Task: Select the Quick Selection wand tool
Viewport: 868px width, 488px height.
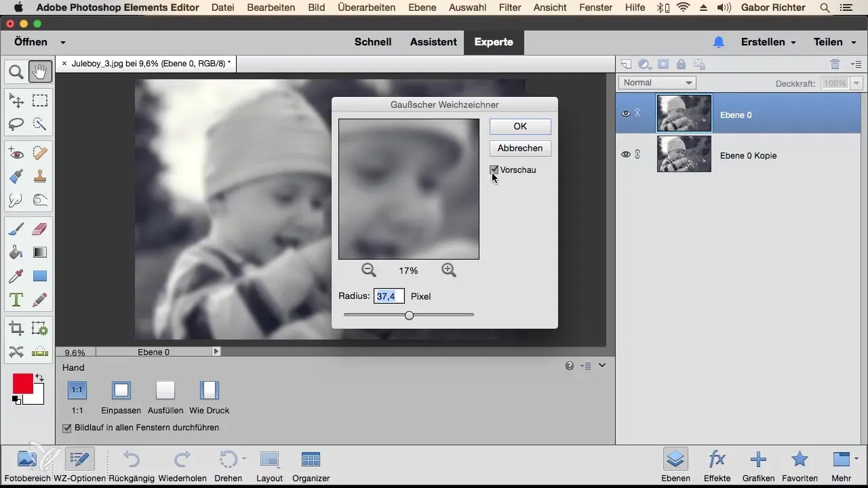Action: [x=40, y=124]
